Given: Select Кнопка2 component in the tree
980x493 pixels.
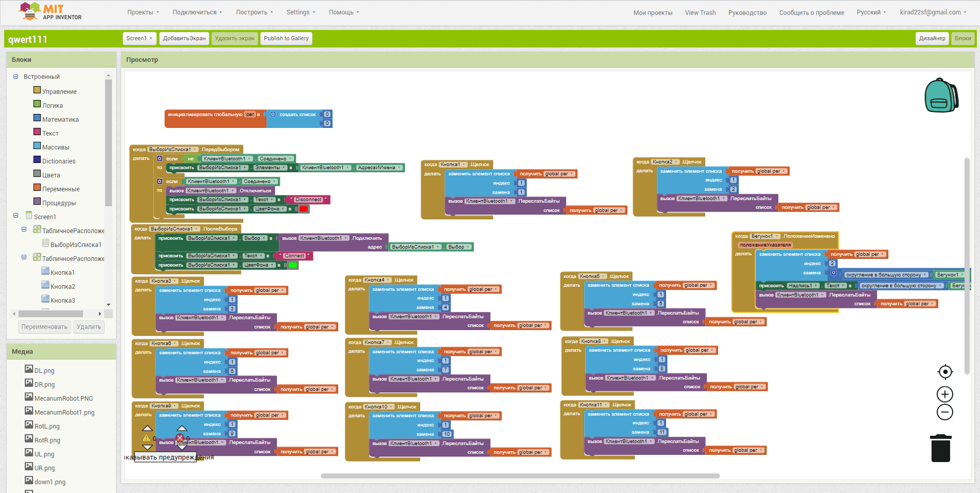Looking at the screenshot, I should tap(62, 286).
